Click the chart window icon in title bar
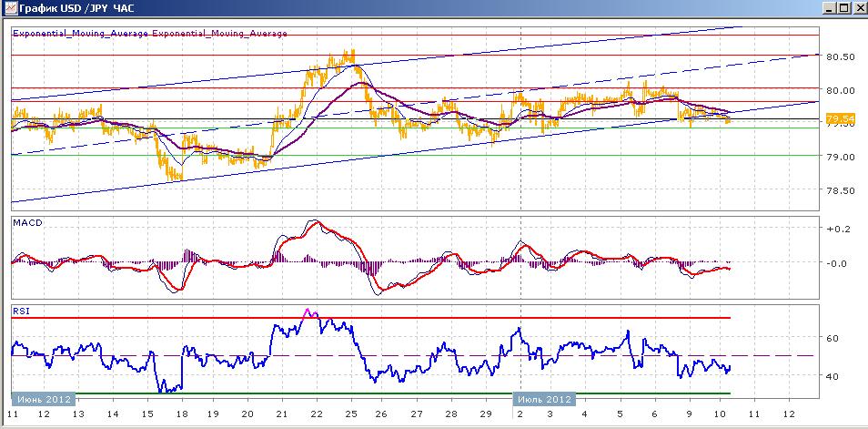This screenshot has height=429, width=868. coord(10,8)
